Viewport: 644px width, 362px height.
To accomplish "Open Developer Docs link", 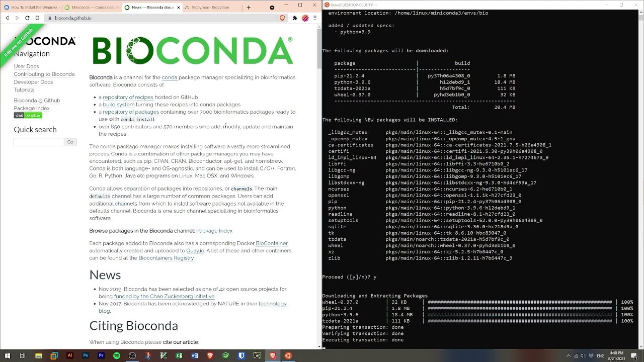I will point(33,82).
